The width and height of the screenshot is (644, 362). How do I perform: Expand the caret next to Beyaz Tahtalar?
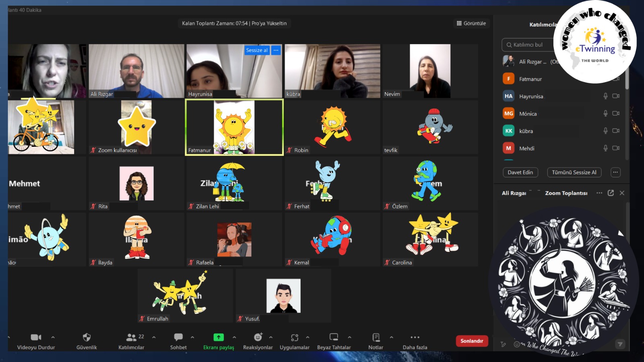click(349, 337)
